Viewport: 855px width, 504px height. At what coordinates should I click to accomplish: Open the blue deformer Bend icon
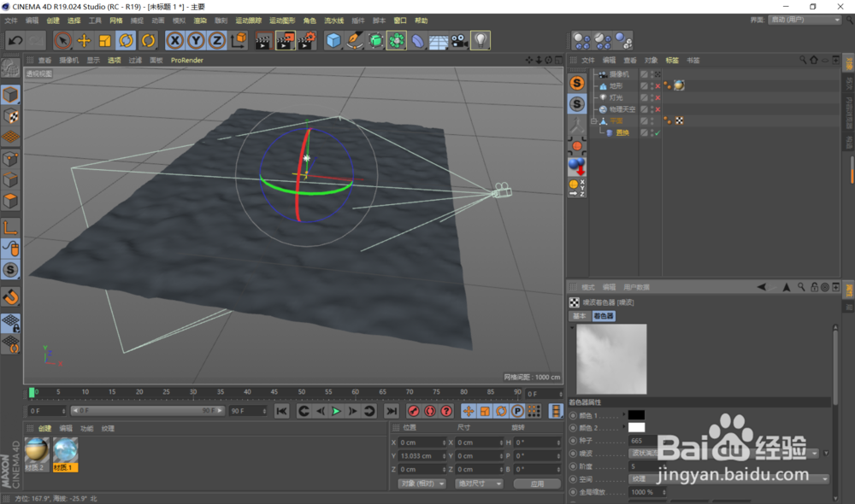pyautogui.click(x=418, y=40)
